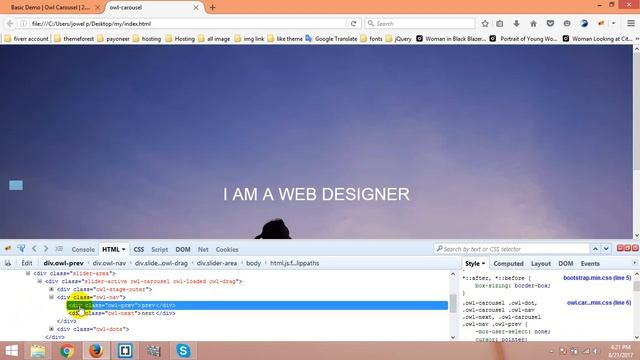Open the Firefox hamburger menu
Screen dimensions: 640x360
point(631,24)
